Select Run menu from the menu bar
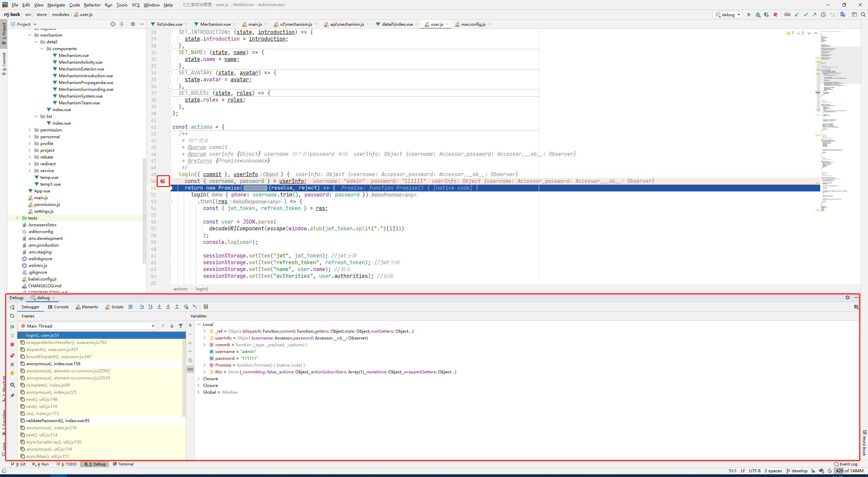Viewport: 868px width, 477px height. click(109, 5)
